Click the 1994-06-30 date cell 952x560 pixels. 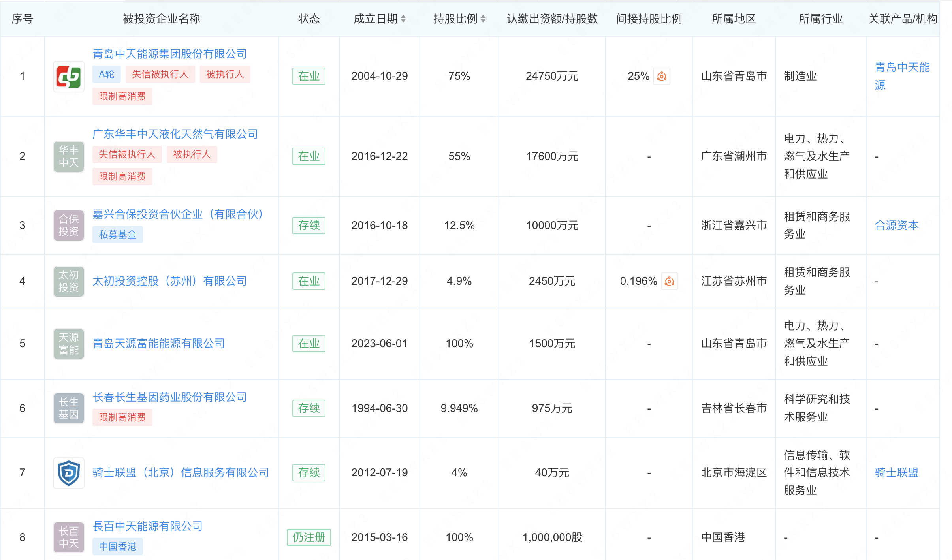click(380, 408)
